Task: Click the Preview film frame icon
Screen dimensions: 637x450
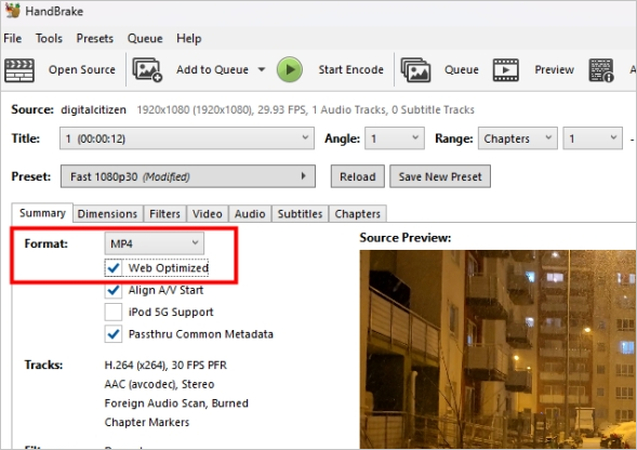Action: coord(506,70)
